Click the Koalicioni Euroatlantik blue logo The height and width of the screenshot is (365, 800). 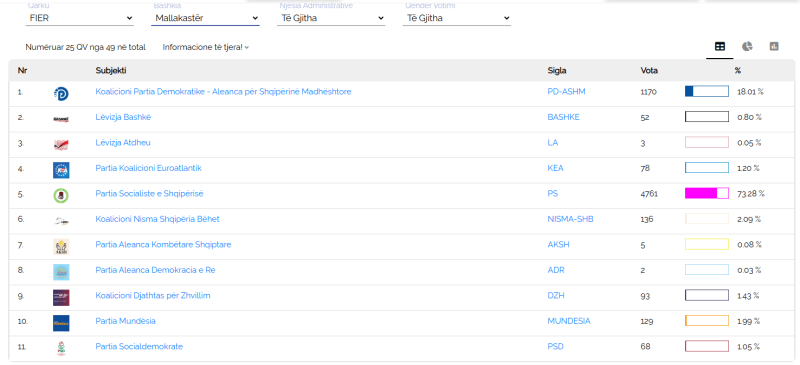[x=61, y=170]
